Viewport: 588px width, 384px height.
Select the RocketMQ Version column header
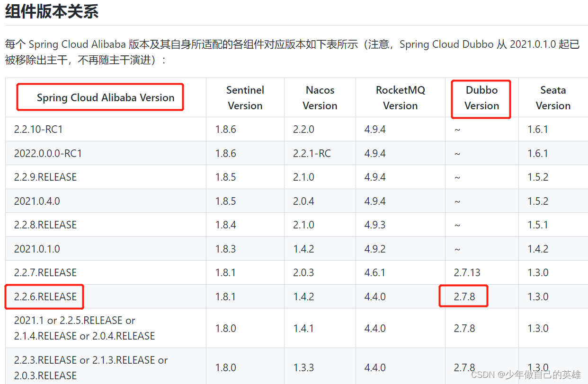(x=401, y=98)
